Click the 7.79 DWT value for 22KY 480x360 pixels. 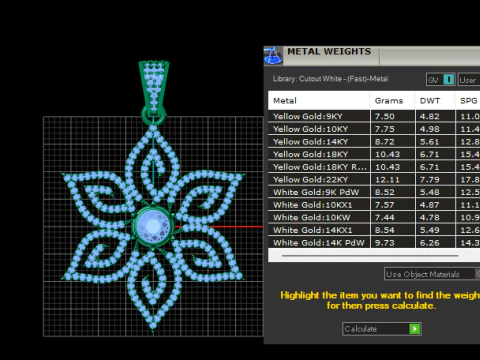coord(429,180)
